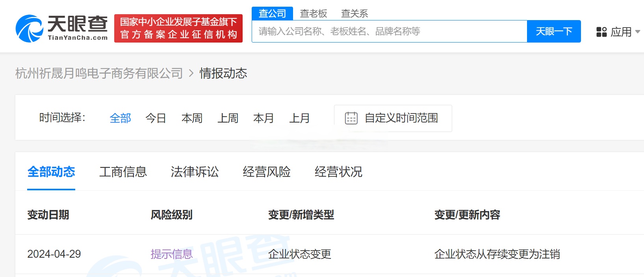This screenshot has width=644, height=277.
Task: Filter by 上月 time range
Action: [x=299, y=118]
